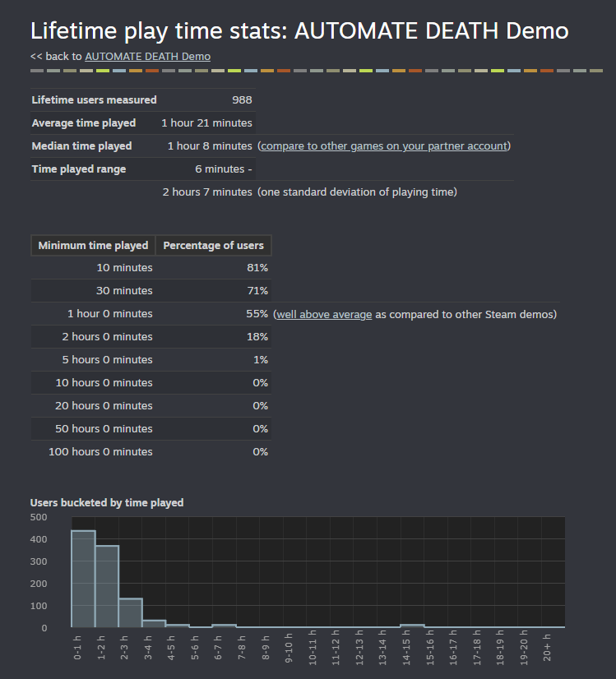Click the 300 y-axis label
The image size is (616, 679).
point(39,561)
